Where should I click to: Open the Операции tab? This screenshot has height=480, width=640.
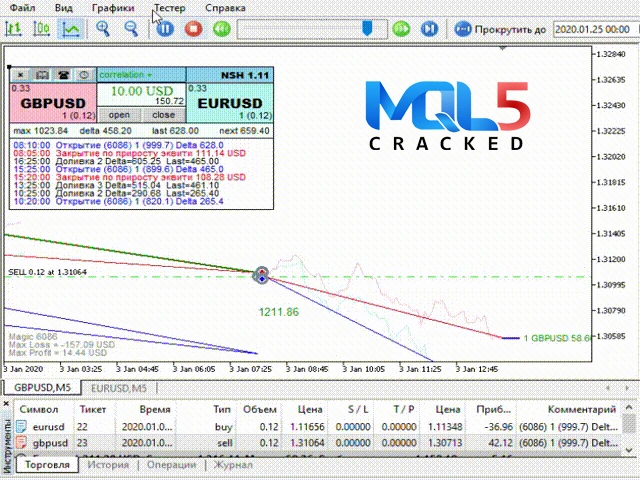click(x=171, y=464)
